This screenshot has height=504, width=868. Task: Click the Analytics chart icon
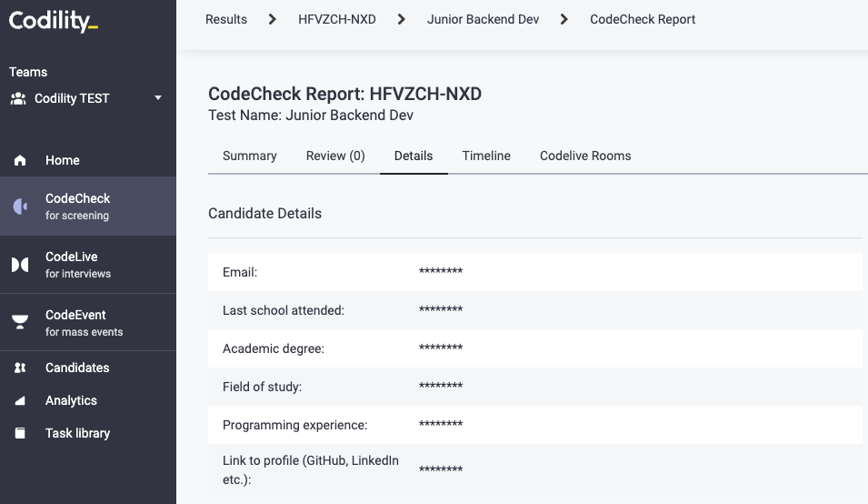click(20, 400)
